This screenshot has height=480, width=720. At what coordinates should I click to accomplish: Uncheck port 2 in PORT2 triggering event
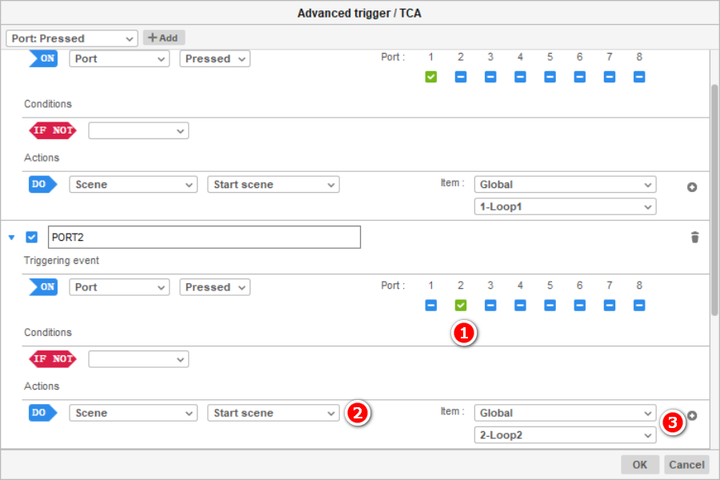[460, 305]
